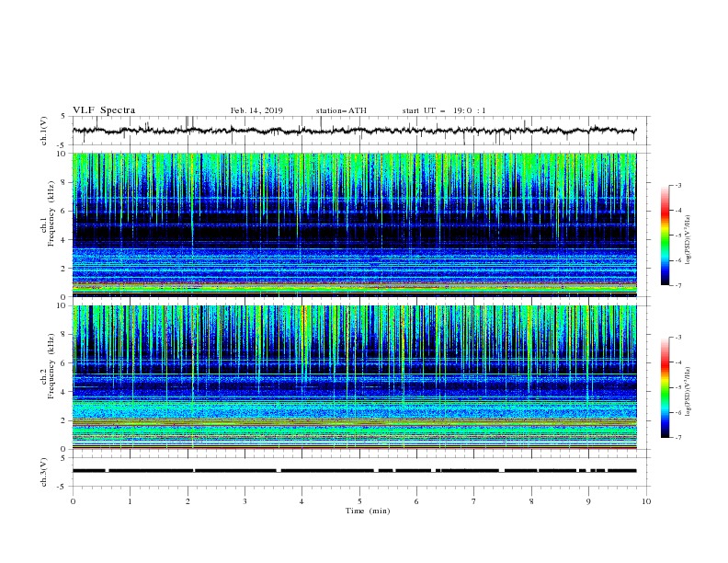
Task: Click the "ch.1 Frequency (kHz)" axis label
Action: point(48,213)
